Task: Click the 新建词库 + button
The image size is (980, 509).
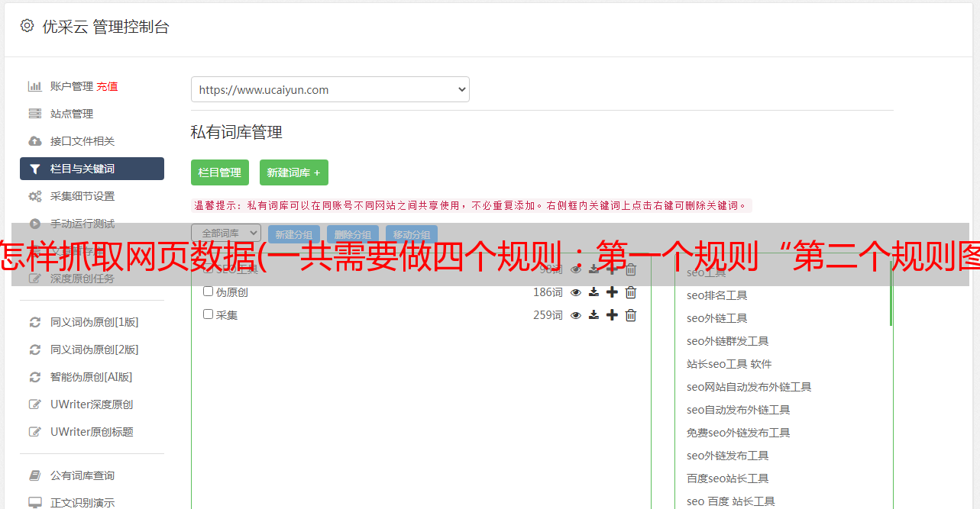Action: pos(294,172)
